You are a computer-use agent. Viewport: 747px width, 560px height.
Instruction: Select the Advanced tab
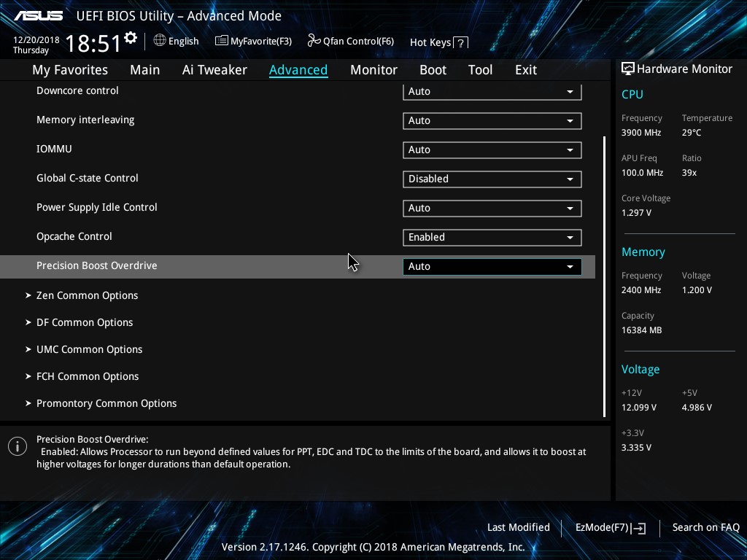click(298, 70)
